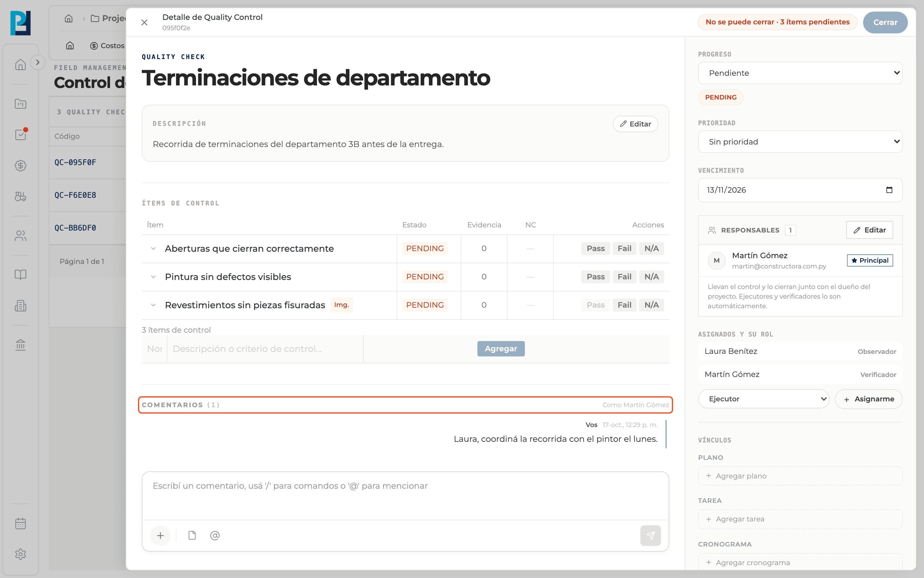Open the Costos tab
924x578 pixels.
[x=107, y=46]
